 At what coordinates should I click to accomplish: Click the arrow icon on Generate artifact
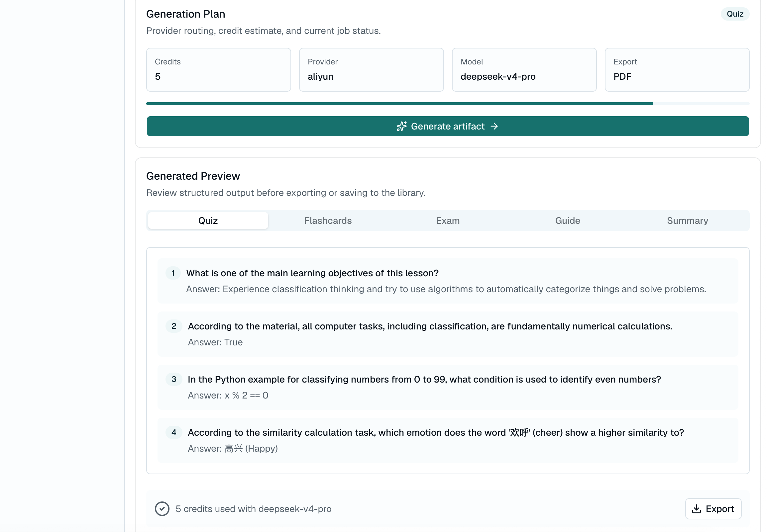[494, 126]
